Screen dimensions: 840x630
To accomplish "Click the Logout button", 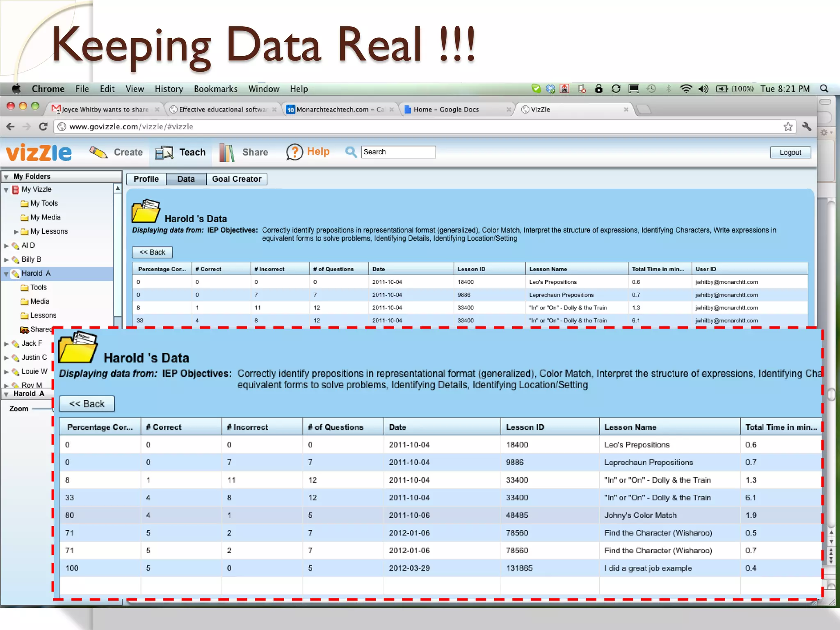I will coord(790,153).
